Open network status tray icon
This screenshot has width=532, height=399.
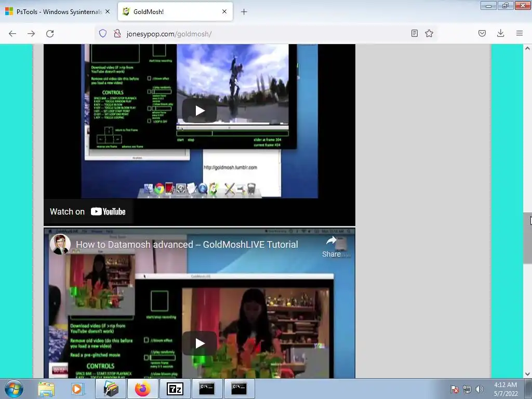coord(467,389)
